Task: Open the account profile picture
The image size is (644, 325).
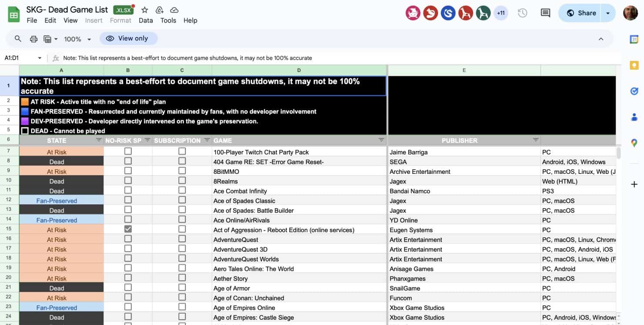Action: (630, 13)
